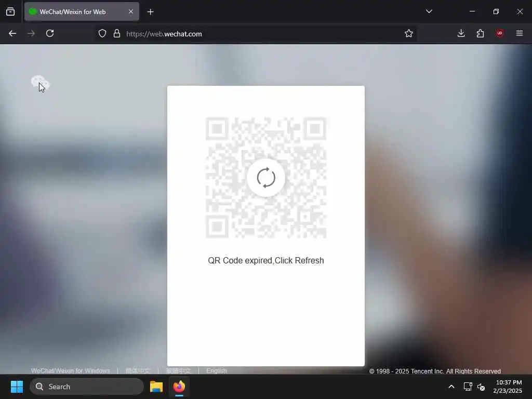The width and height of the screenshot is (532, 399).
Task: Reload the current page
Action: pos(50,34)
